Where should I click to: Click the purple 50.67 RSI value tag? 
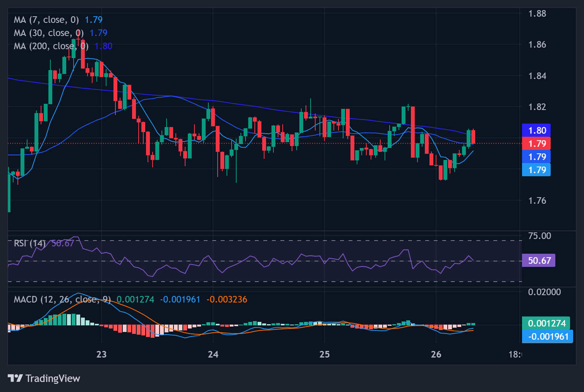click(539, 260)
